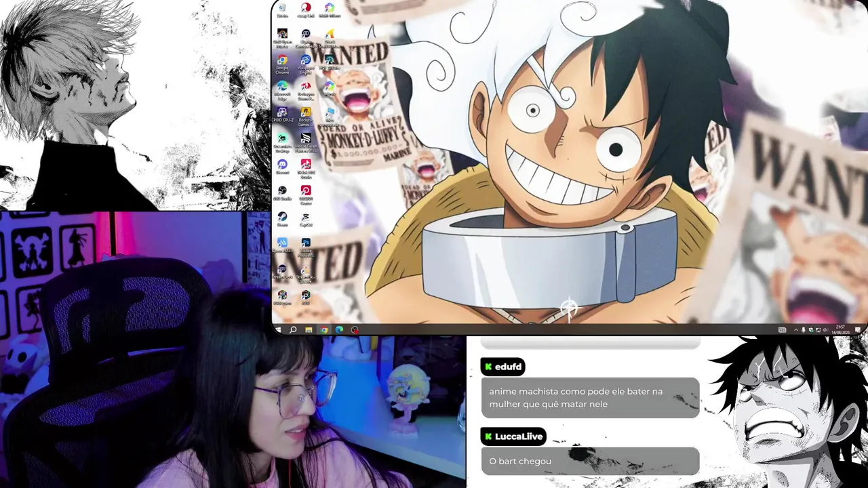
Task: Open the Windows Start menu
Action: click(278, 330)
